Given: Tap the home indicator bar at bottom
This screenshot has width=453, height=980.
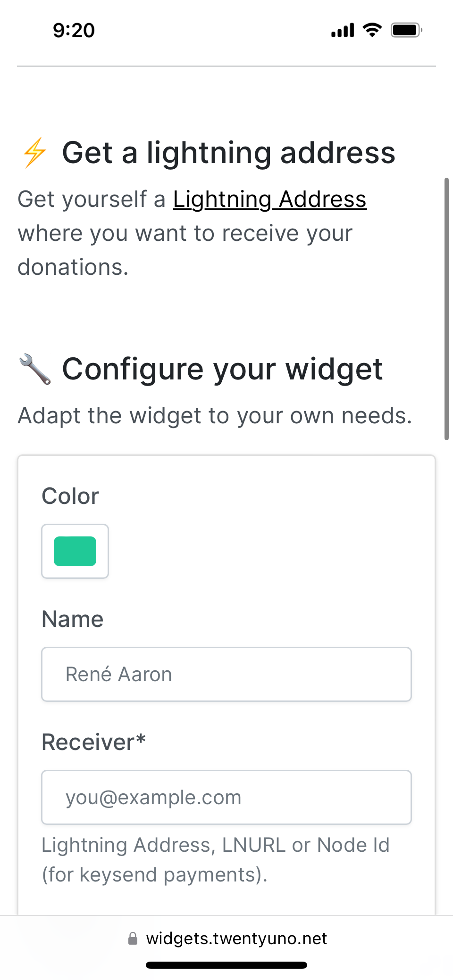Looking at the screenshot, I should 226,965.
